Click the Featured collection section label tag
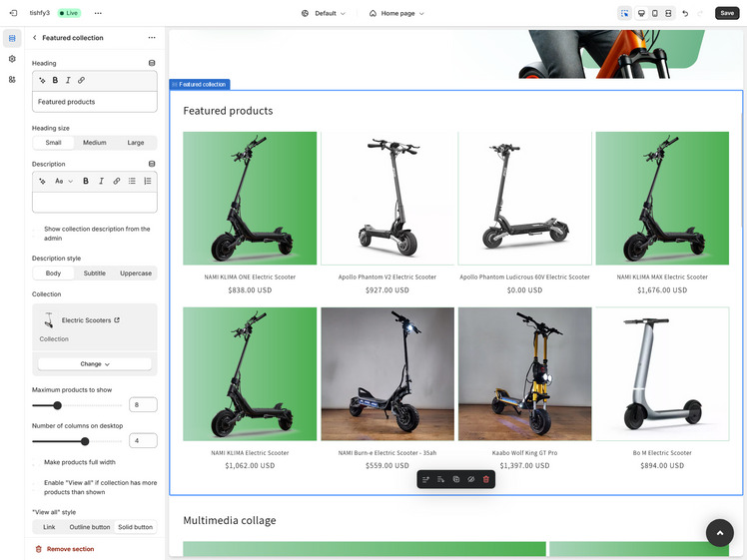 pyautogui.click(x=200, y=84)
